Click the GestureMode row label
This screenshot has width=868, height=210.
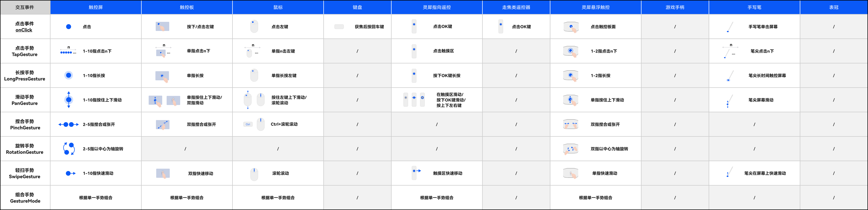point(25,198)
